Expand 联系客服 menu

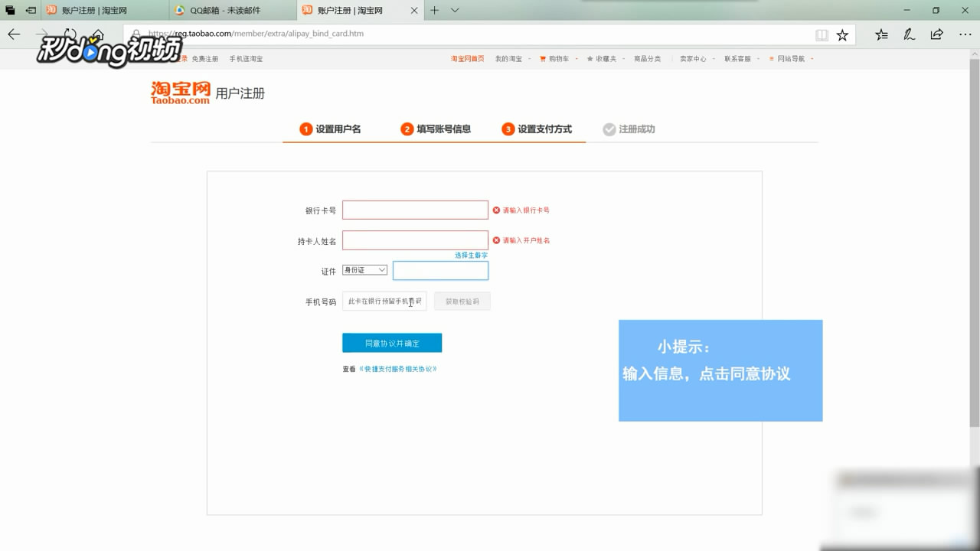click(741, 59)
